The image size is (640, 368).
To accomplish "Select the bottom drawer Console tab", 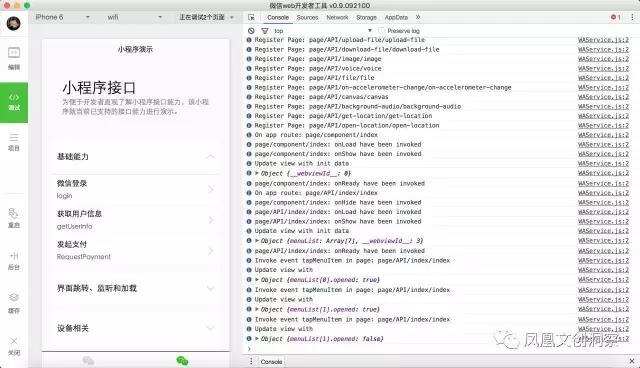I will point(271,361).
